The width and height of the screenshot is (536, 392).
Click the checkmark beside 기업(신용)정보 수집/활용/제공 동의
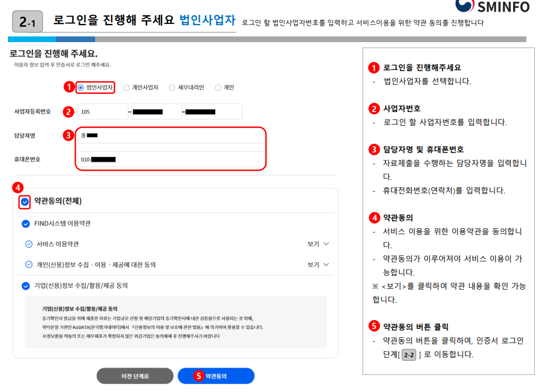(x=25, y=285)
